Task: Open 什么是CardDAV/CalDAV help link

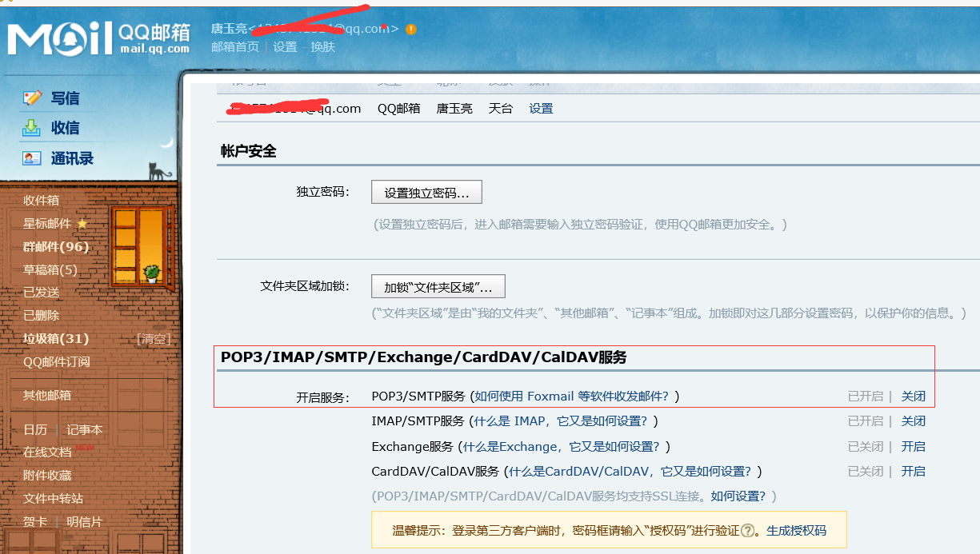Action: coord(632,472)
